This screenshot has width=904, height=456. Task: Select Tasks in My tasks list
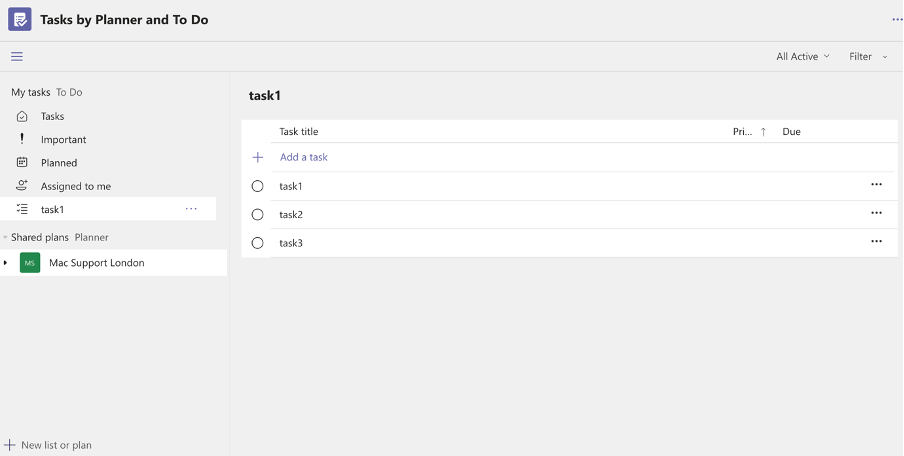click(x=52, y=116)
